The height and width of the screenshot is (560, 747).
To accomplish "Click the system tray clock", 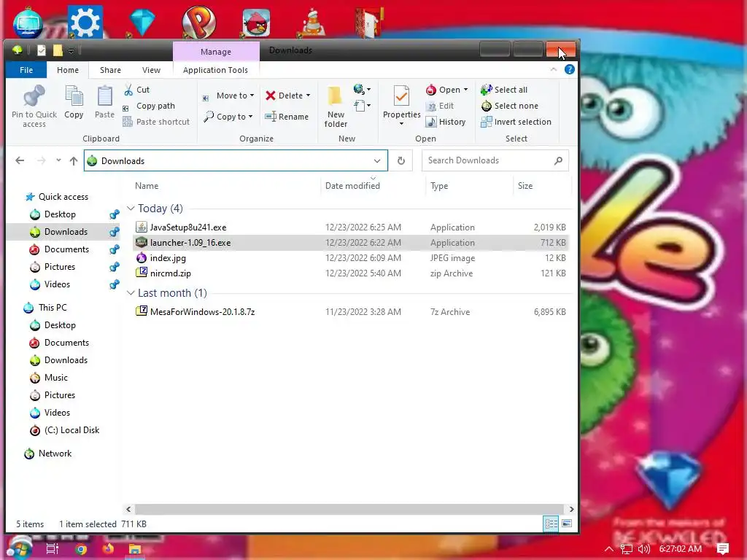I will (681, 549).
